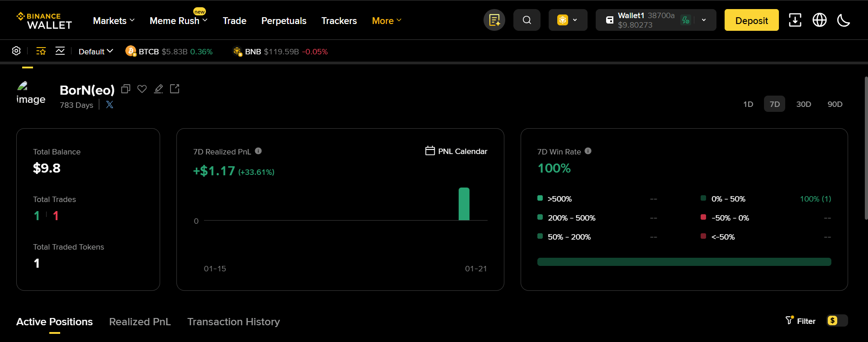Screen dimensions: 868x342
Task: Share BorN(eo) profile via export icon
Action: (x=175, y=89)
